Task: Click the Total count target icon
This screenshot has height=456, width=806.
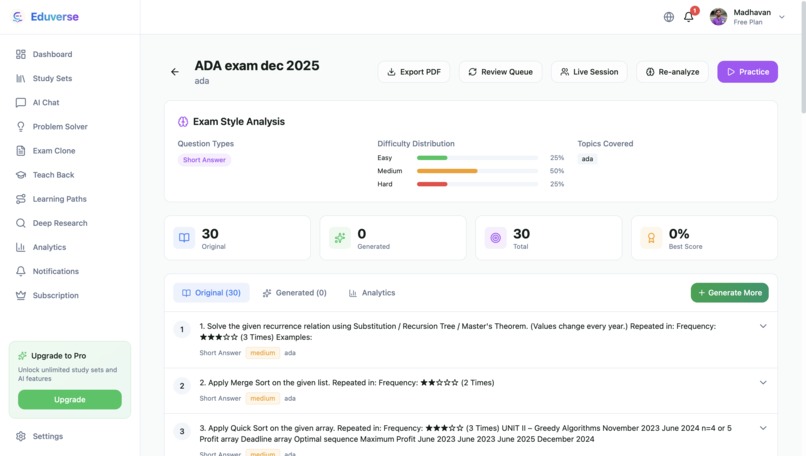Action: (496, 238)
